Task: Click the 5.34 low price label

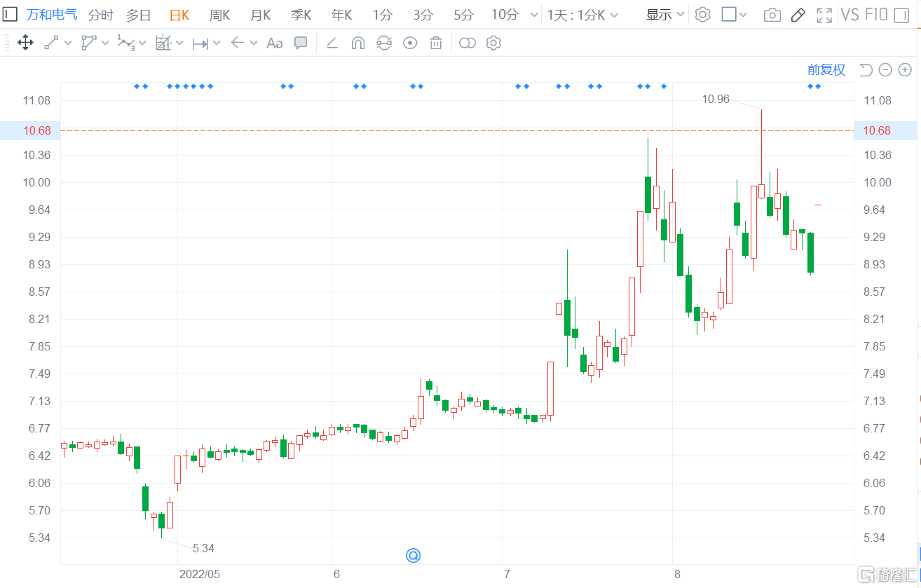Action: [203, 548]
